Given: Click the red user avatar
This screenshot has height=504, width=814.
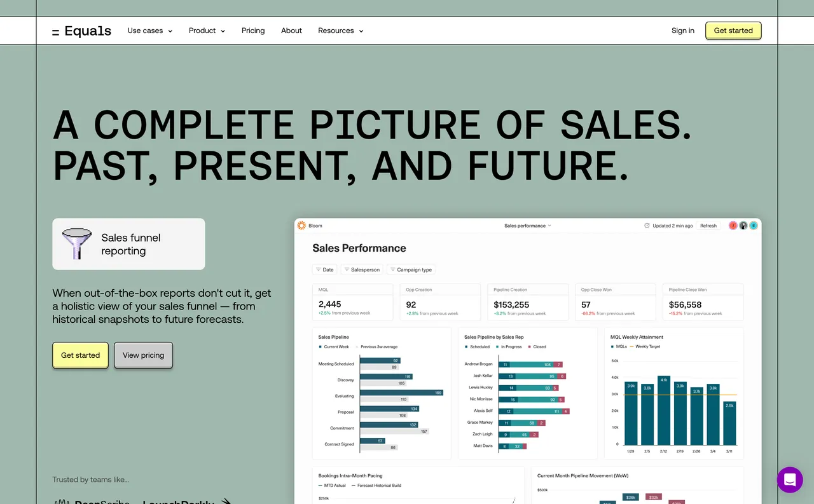Looking at the screenshot, I should pos(733,226).
